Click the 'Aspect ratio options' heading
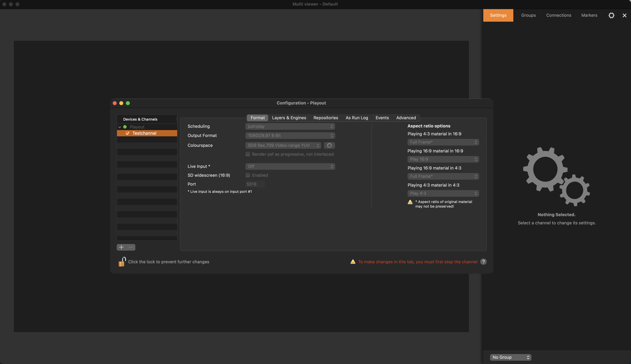 coord(429,126)
